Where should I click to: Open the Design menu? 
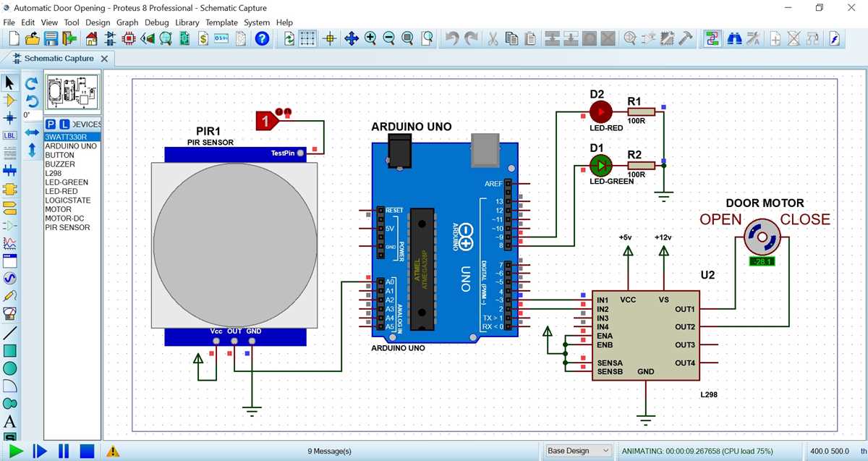pyautogui.click(x=98, y=22)
